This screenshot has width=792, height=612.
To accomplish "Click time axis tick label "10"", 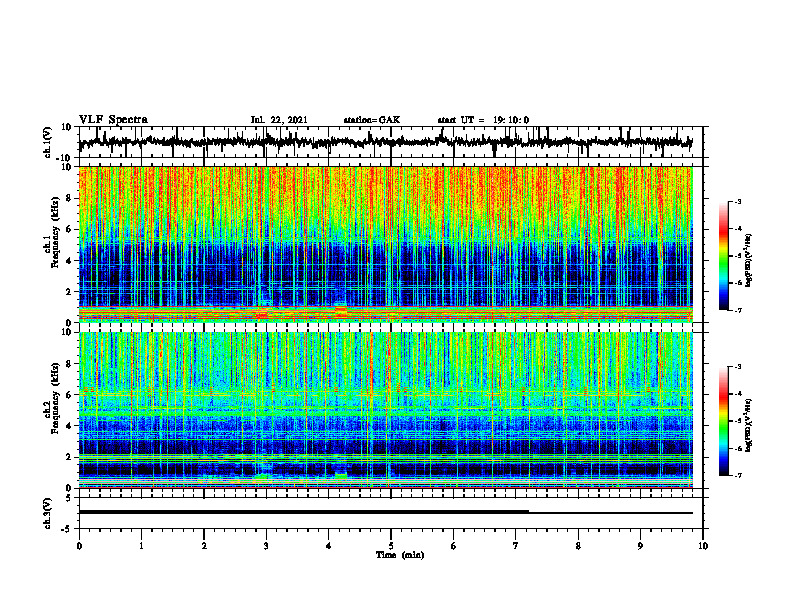I will pos(703,546).
